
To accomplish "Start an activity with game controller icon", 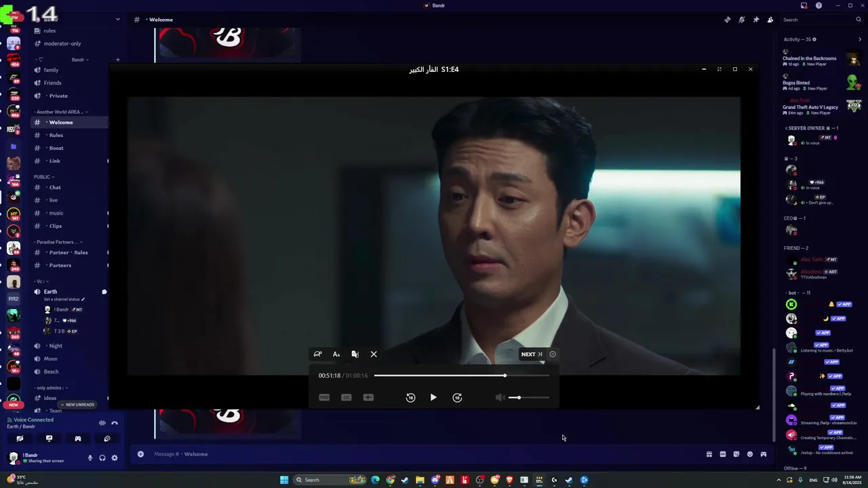I will [78, 439].
